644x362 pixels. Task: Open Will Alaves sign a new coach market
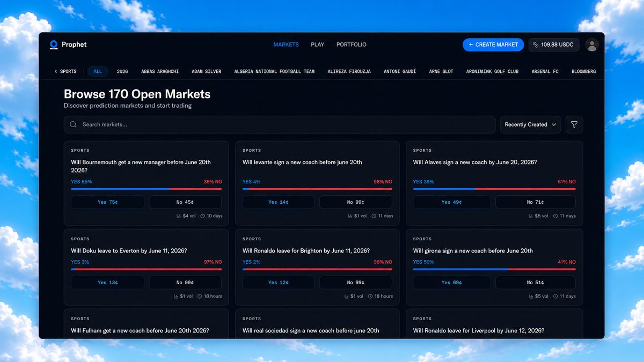click(x=475, y=162)
